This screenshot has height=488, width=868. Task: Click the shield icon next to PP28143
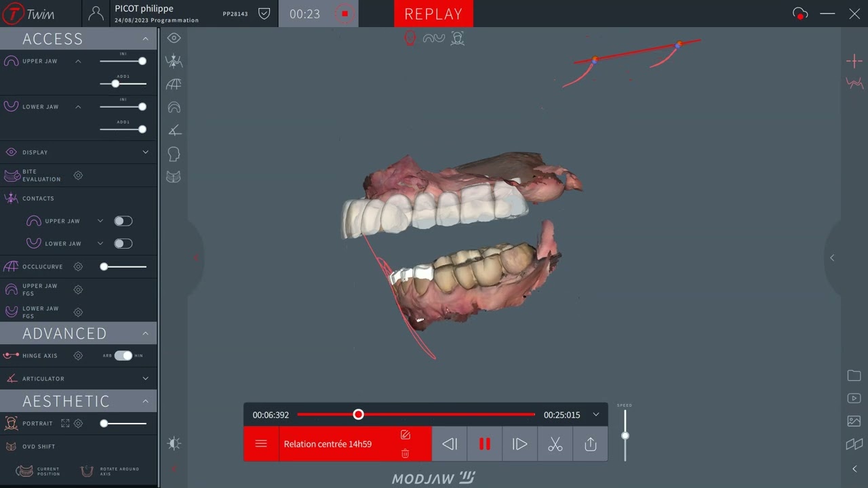point(264,14)
